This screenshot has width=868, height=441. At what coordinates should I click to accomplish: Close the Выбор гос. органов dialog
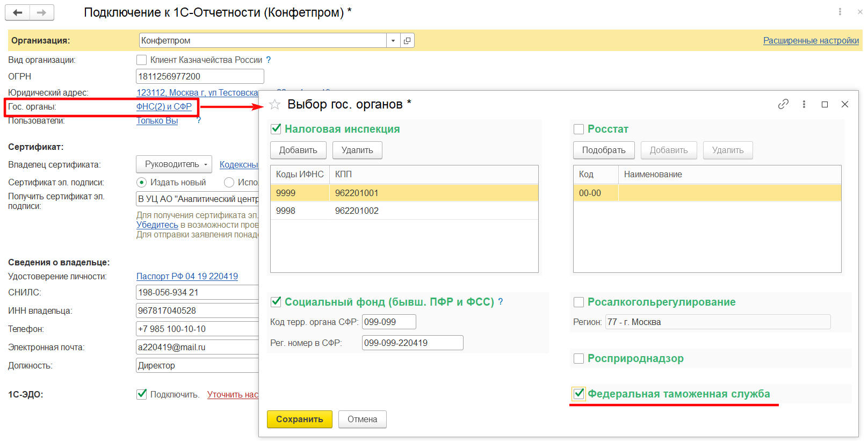pos(845,104)
